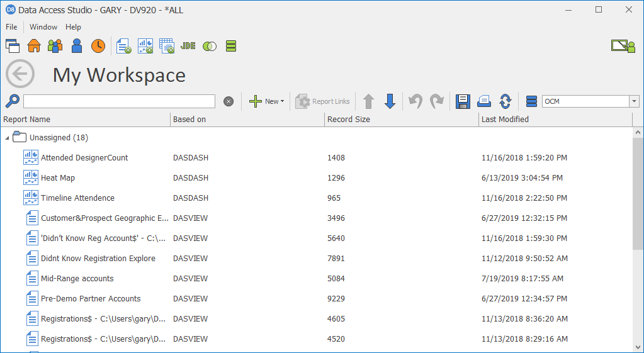Click the Mid-Range accounts document icon
This screenshot has height=353, width=644.
[32, 278]
